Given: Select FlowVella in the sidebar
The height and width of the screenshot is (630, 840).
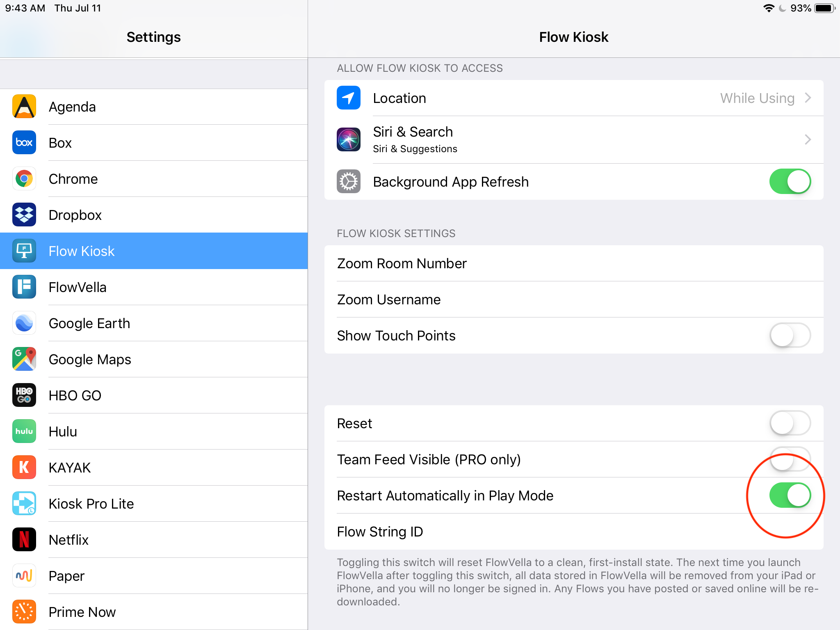Looking at the screenshot, I should 154,287.
